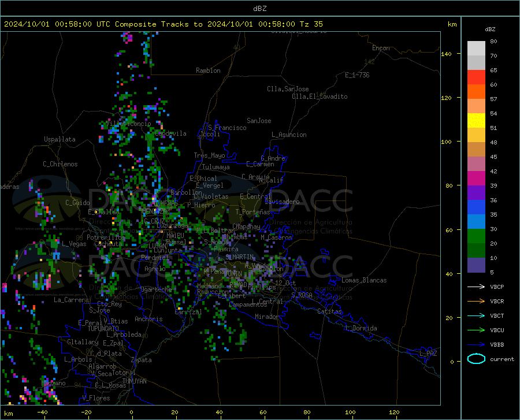
Task: Click the E_1-736 map label
Action: click(357, 75)
